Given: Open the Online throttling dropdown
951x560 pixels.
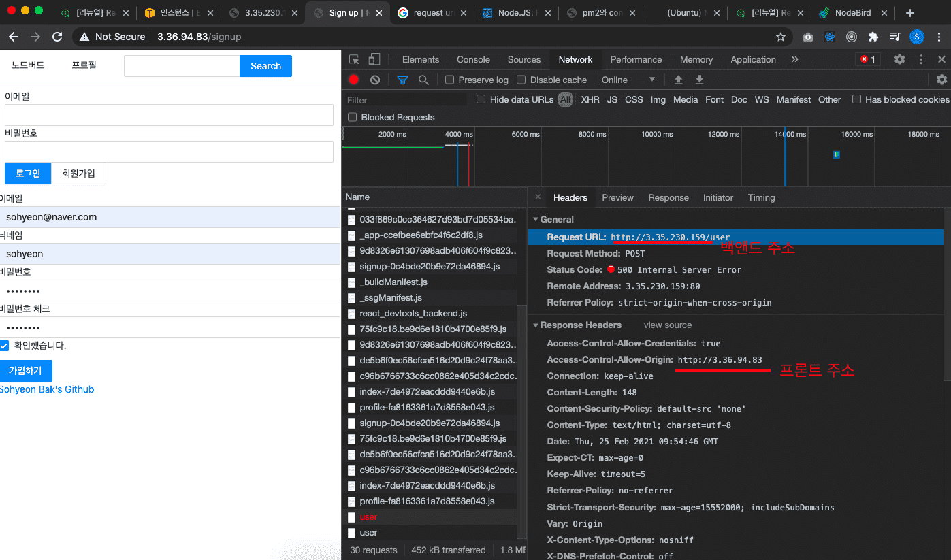Looking at the screenshot, I should pyautogui.click(x=628, y=80).
